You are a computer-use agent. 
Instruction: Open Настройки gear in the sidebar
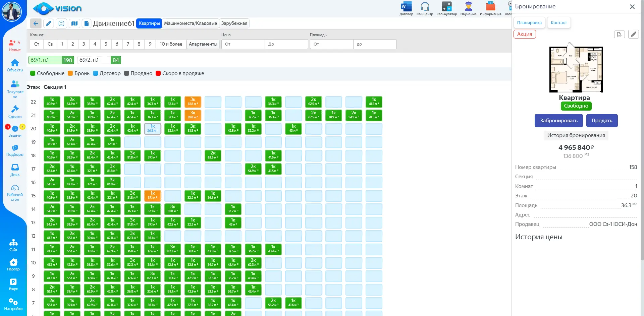[x=13, y=304]
